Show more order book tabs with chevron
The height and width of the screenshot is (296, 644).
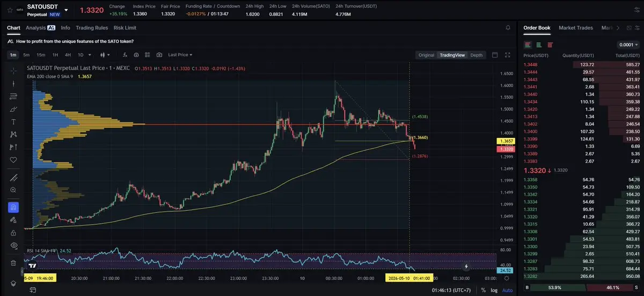618,28
